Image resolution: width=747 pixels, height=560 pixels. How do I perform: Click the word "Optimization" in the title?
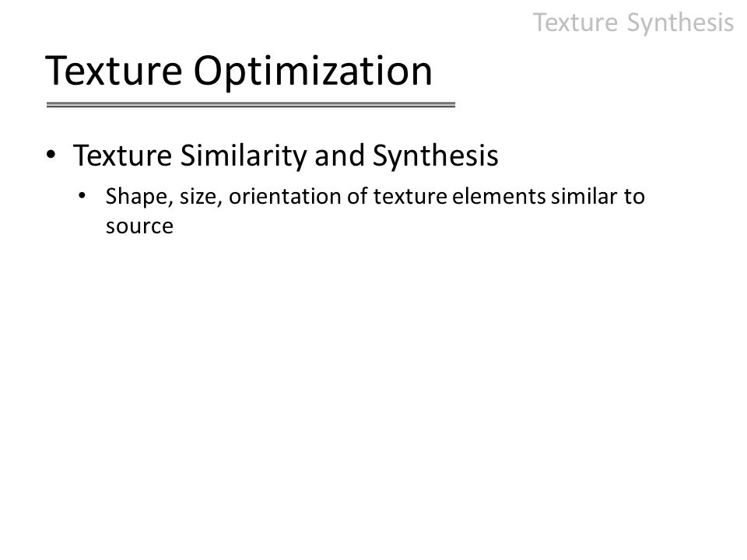point(313,72)
